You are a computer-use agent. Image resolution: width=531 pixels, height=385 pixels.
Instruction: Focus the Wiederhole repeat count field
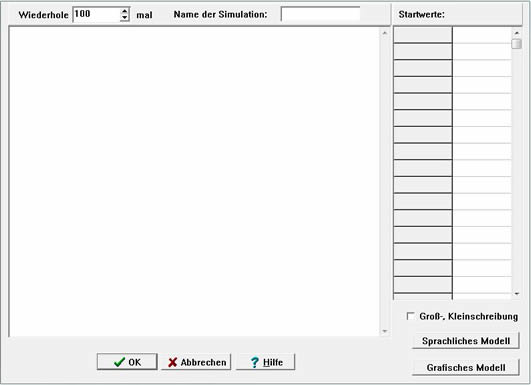[97, 15]
